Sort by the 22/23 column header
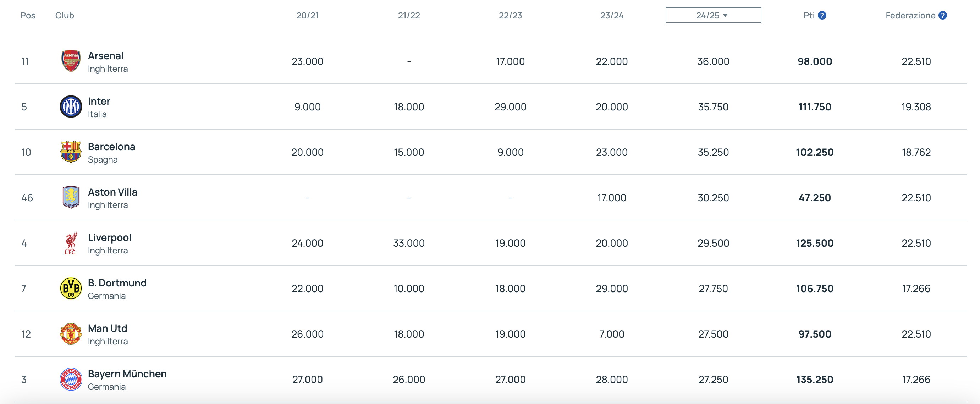The image size is (980, 404). tap(510, 16)
